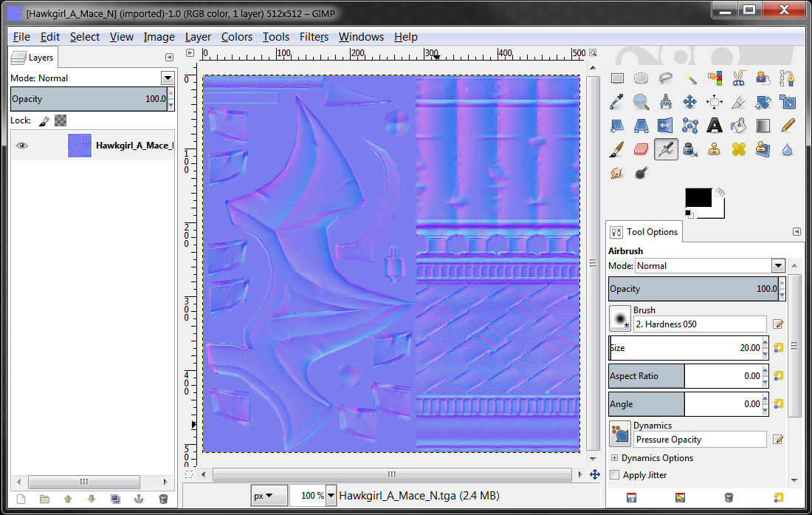Choose the Blur/Sharpen droplet tool

pyautogui.click(x=788, y=150)
